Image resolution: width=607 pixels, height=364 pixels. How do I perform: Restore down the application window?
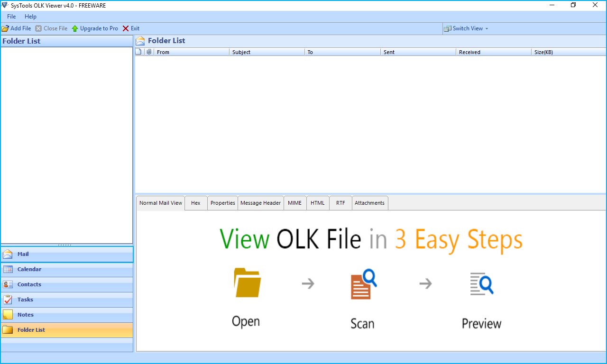573,5
